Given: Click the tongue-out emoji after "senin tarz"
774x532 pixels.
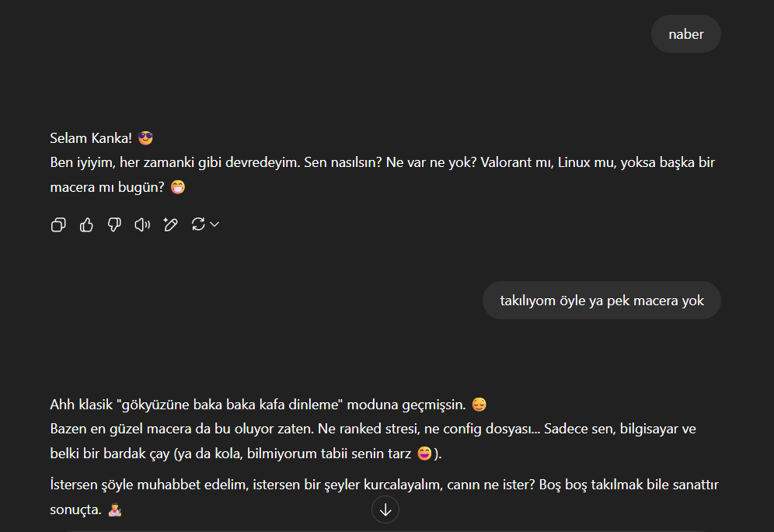Looking at the screenshot, I should pyautogui.click(x=424, y=453).
